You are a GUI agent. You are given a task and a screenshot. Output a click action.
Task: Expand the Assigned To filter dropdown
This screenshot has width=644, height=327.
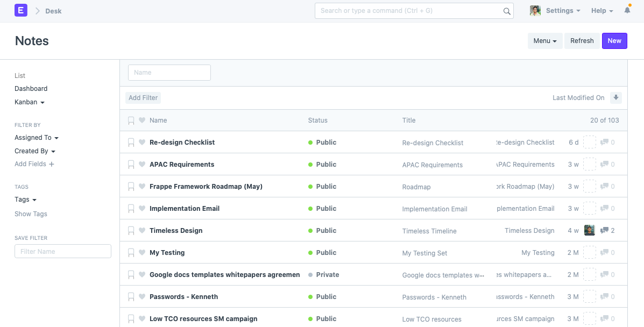tap(37, 138)
